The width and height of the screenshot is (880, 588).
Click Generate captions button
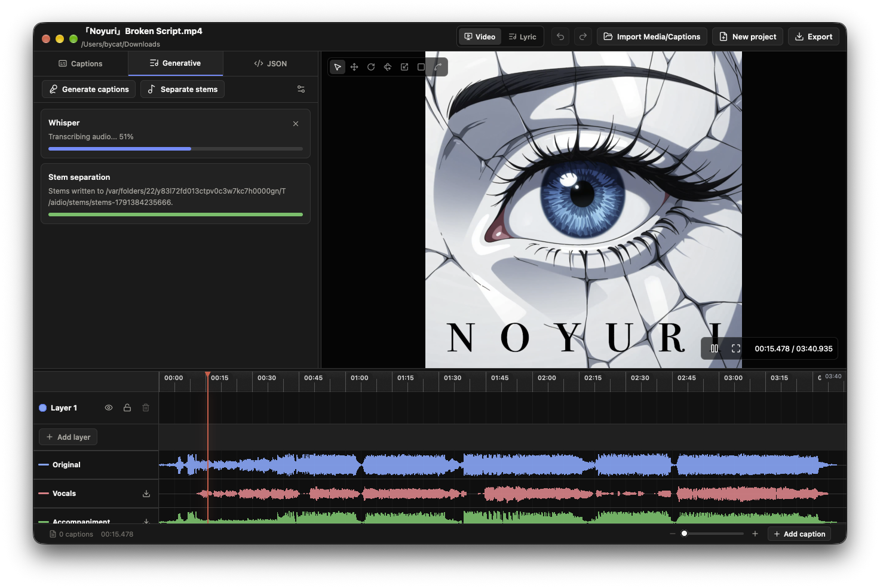coord(89,89)
